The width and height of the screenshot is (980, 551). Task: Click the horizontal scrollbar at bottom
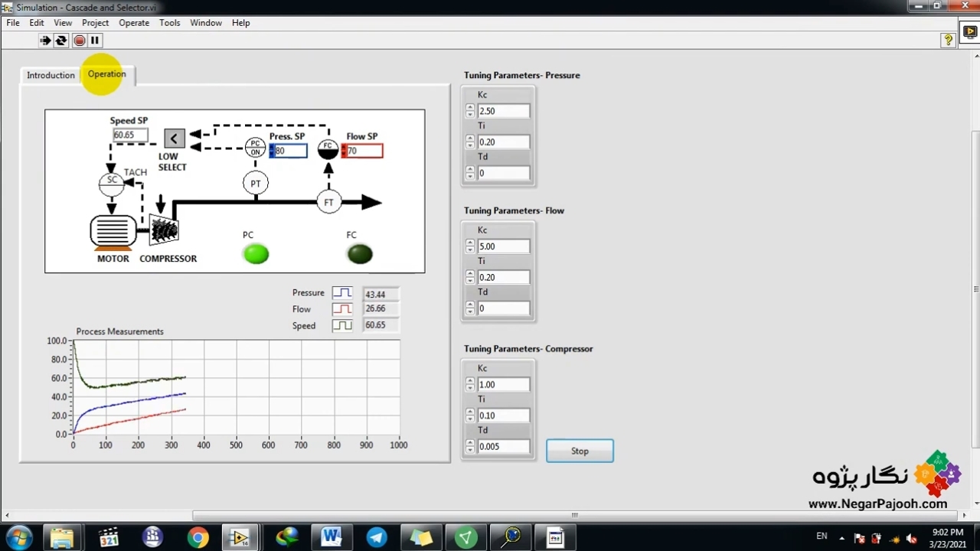(574, 515)
